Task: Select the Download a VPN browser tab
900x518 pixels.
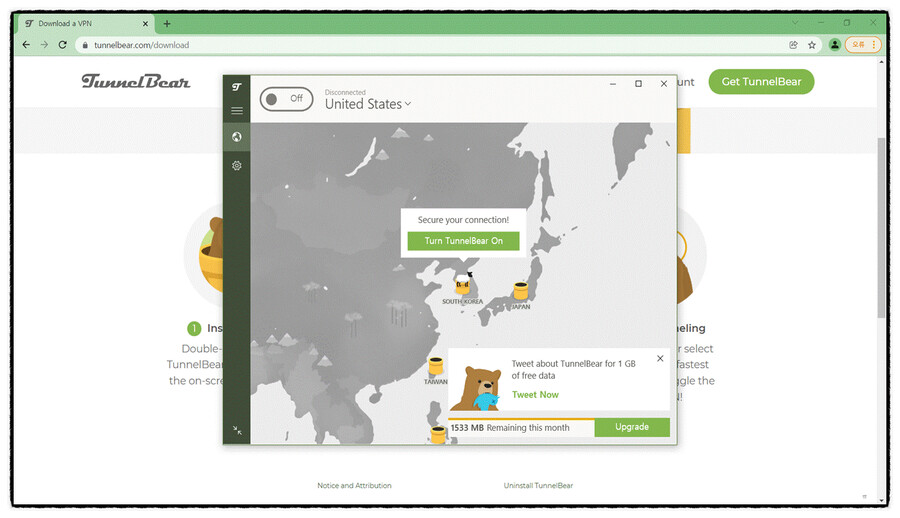Action: pyautogui.click(x=86, y=24)
